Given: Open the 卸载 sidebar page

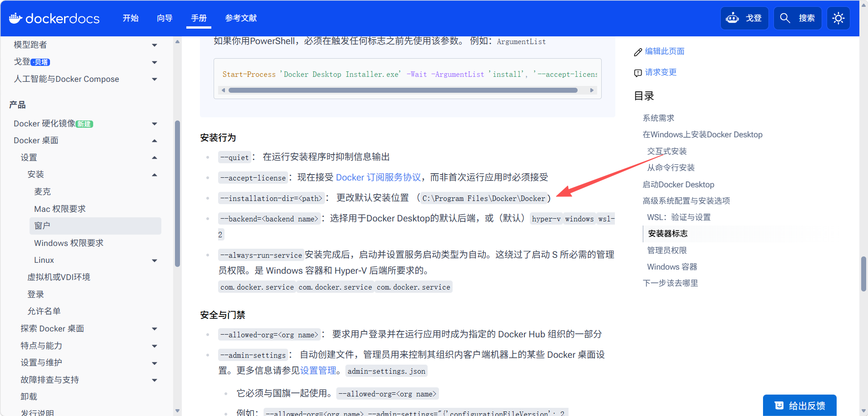Looking at the screenshot, I should click(29, 397).
